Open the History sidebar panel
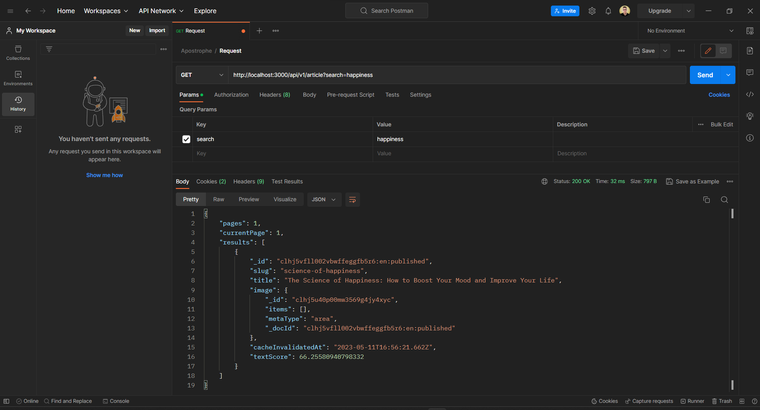 pyautogui.click(x=18, y=104)
